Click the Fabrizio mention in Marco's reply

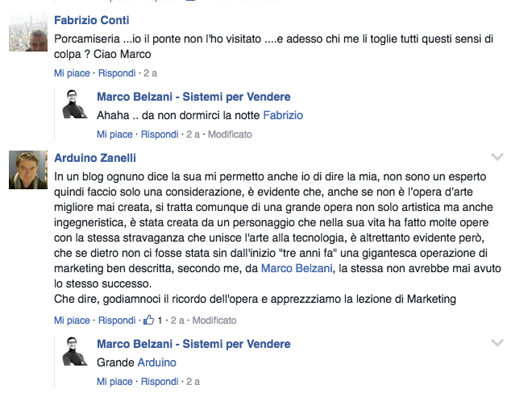click(283, 115)
